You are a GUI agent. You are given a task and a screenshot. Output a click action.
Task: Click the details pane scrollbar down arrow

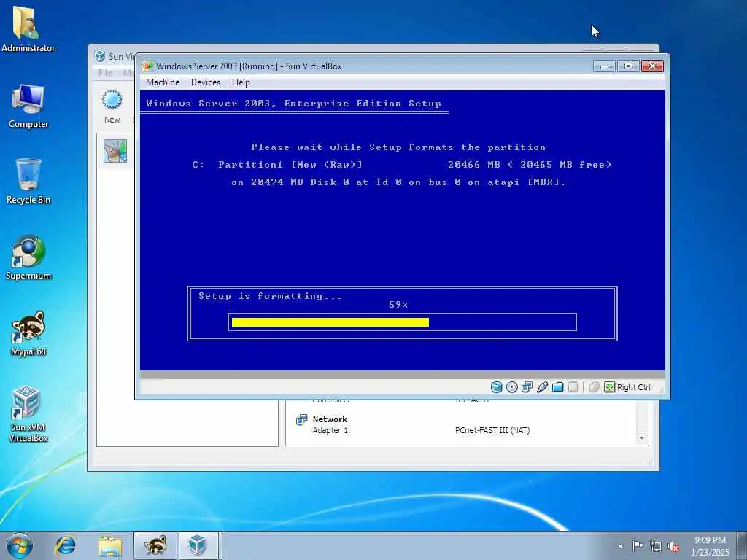[642, 437]
